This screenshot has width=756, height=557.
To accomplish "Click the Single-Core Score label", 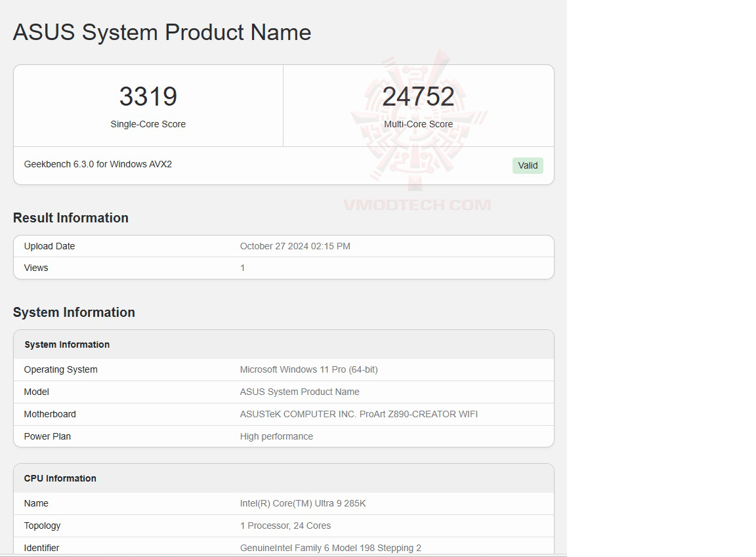I will click(148, 124).
